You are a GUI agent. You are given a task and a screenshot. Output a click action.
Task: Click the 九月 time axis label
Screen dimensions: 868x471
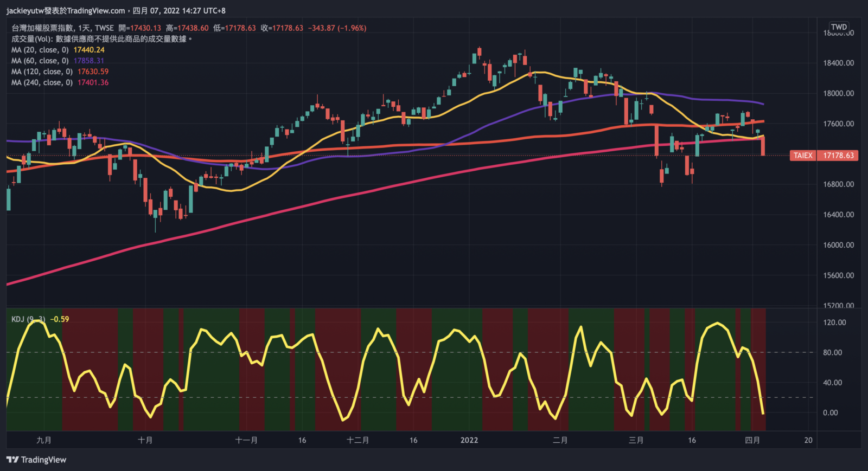[x=44, y=440]
